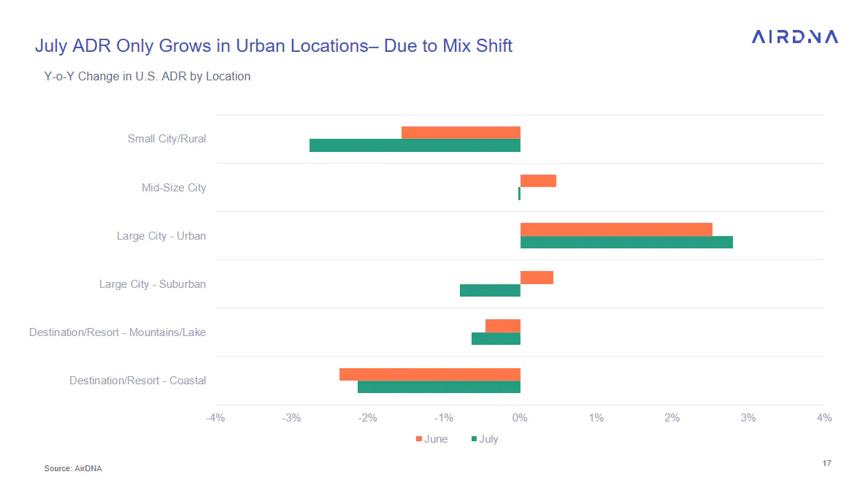Click the 3% axis label
The width and height of the screenshot is (868, 488).
point(748,418)
